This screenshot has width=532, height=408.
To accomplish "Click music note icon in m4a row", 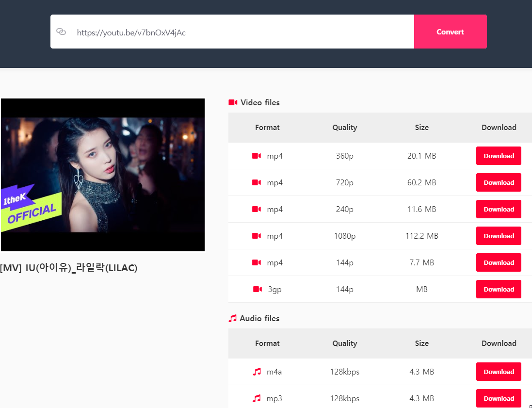I will click(x=257, y=372).
